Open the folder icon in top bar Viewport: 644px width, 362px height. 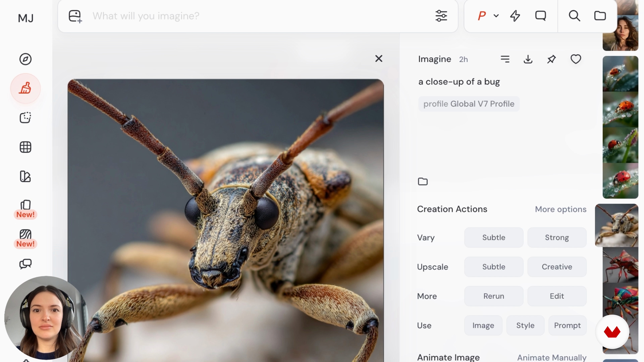tap(600, 16)
